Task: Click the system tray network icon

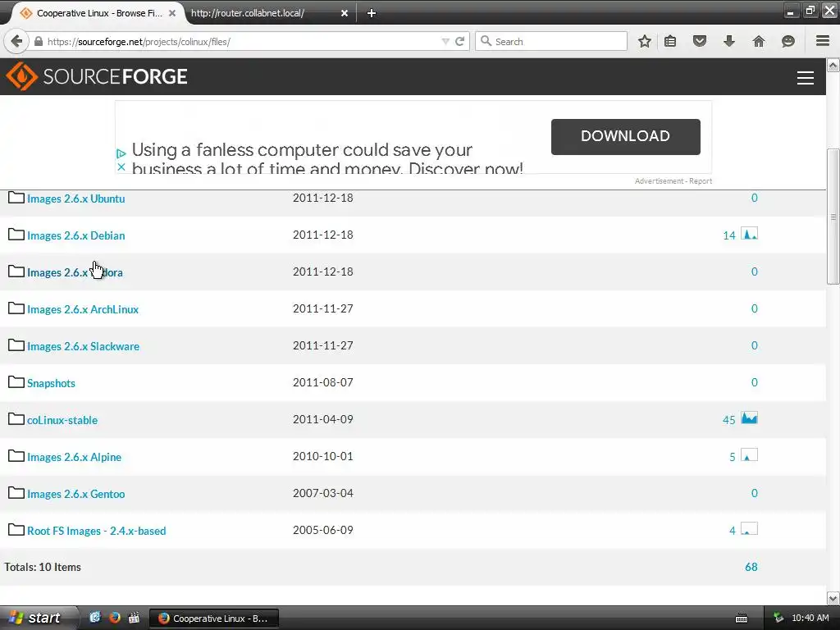Action: point(778,618)
